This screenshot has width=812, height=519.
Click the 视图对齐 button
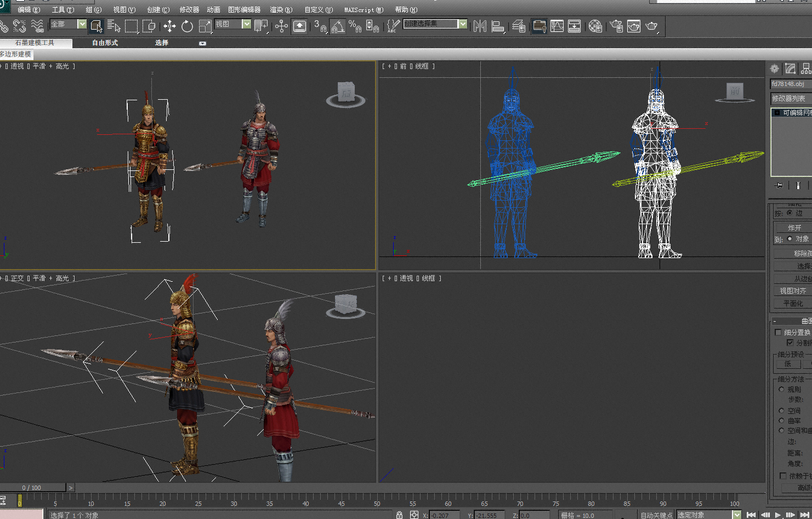[793, 291]
